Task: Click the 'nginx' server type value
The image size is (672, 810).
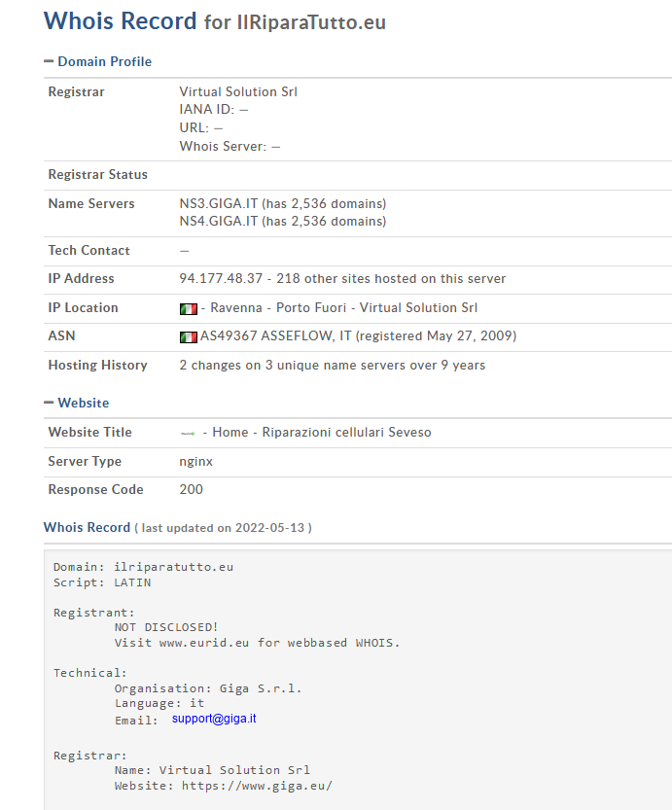Action: tap(195, 461)
